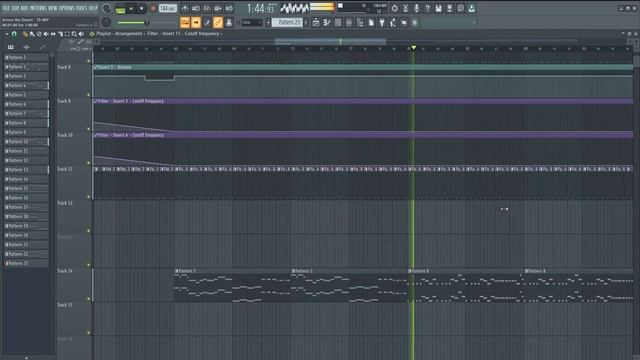Open menu of Filter - Insert 3 clip
This screenshot has width=640, height=360.
coord(96,101)
